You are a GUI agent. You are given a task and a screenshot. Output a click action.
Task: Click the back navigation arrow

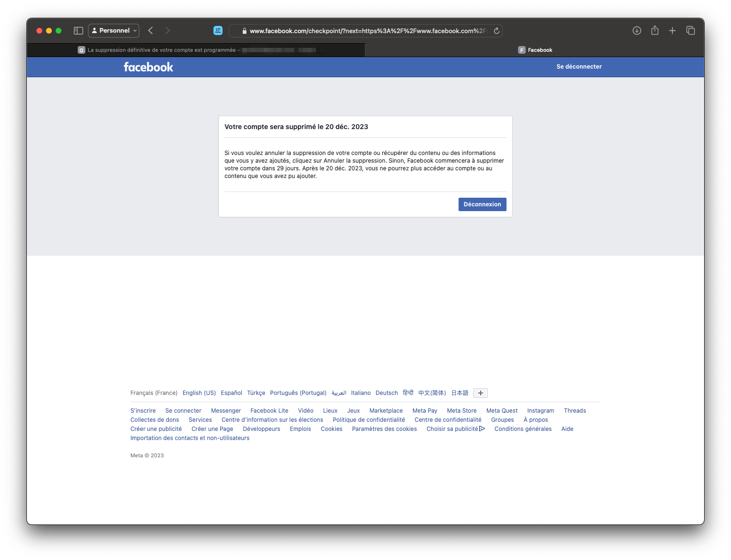151,31
